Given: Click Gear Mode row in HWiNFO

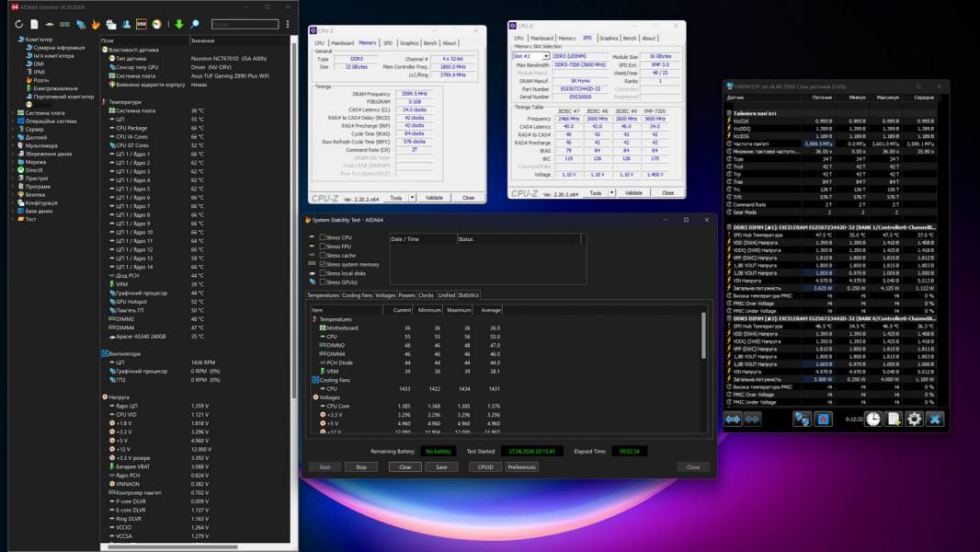Looking at the screenshot, I should (831, 212).
